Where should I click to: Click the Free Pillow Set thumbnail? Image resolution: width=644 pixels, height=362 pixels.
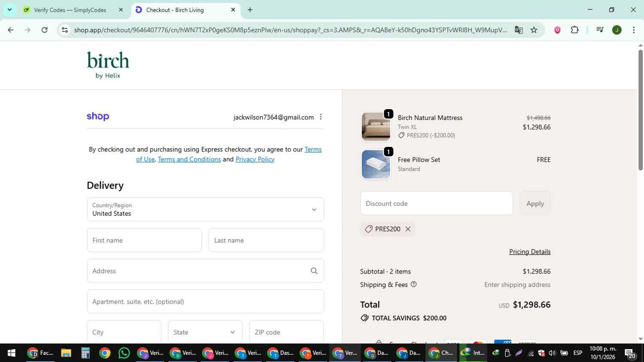click(x=376, y=164)
